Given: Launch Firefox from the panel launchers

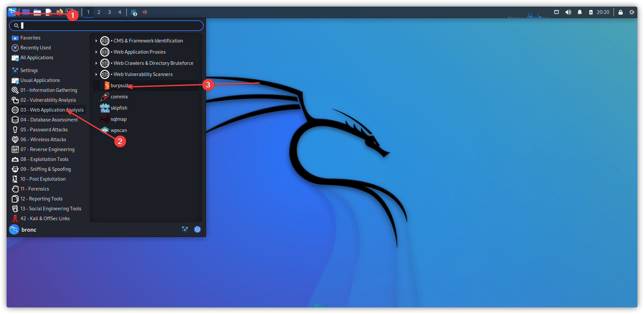Looking at the screenshot, I should pyautogui.click(x=60, y=12).
